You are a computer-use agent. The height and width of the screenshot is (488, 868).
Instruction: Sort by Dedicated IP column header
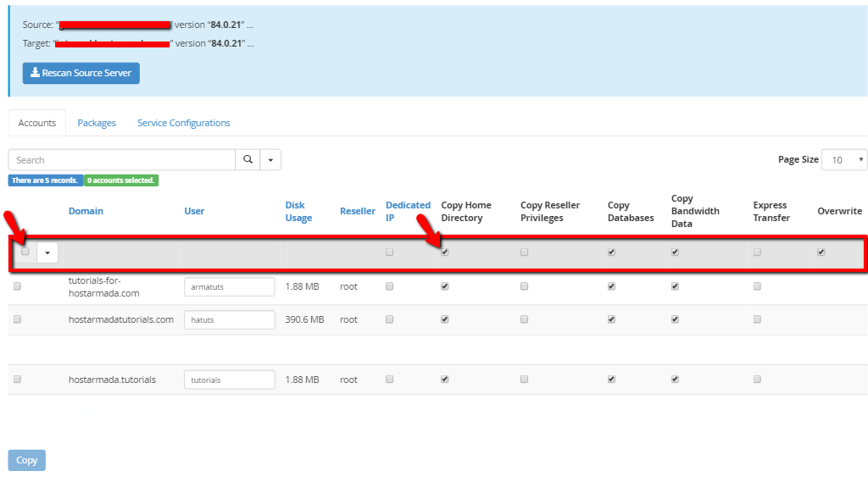point(408,211)
